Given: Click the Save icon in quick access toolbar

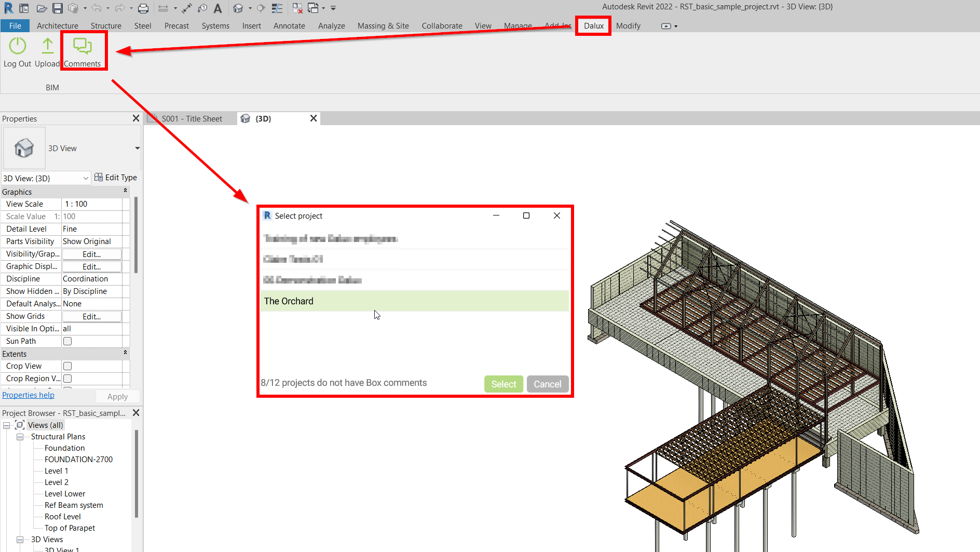Looking at the screenshot, I should click(58, 8).
